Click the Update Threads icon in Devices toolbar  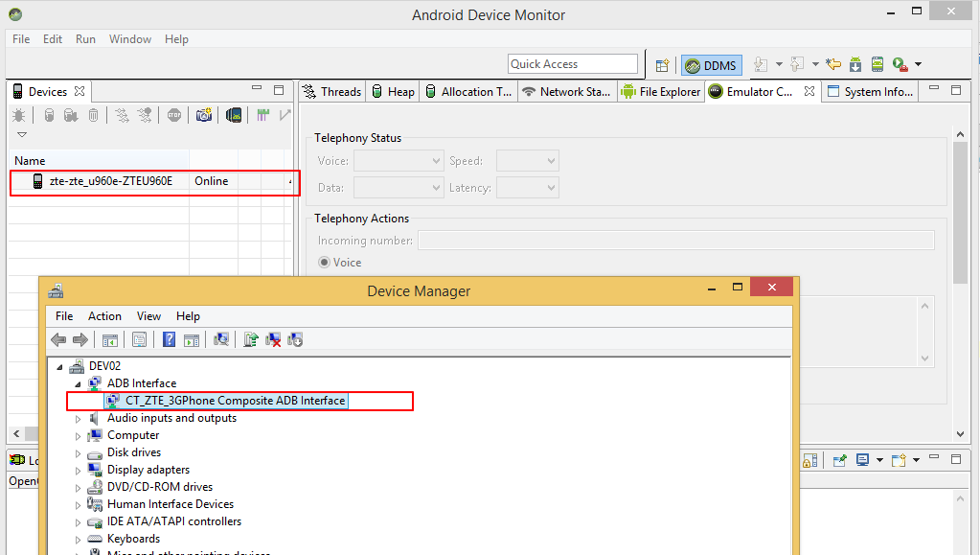122,115
